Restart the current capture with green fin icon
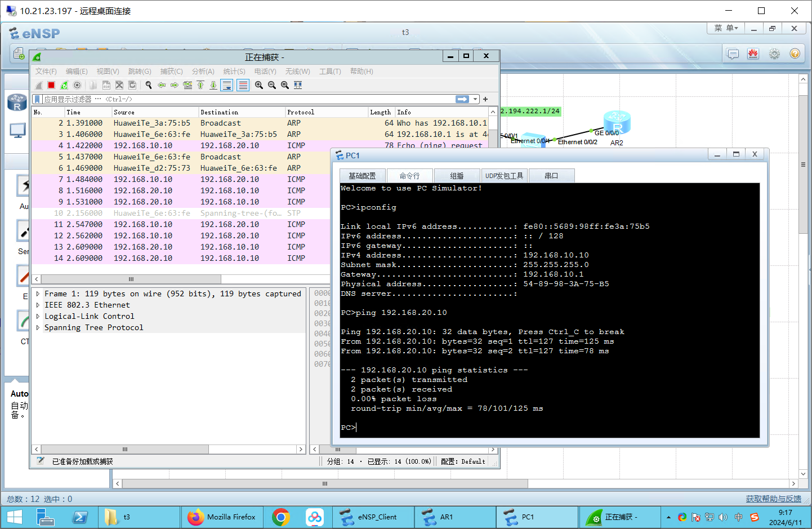The image size is (812, 529). (64, 85)
